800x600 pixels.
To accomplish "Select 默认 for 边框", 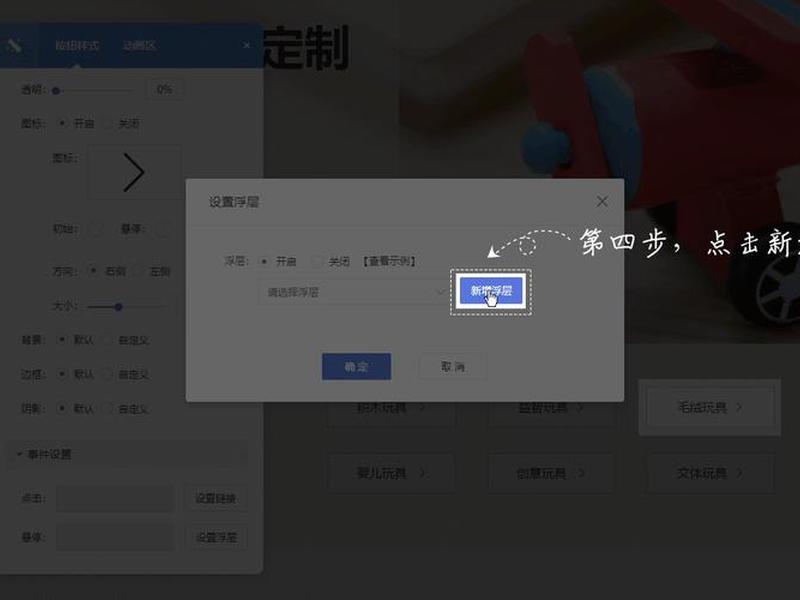I will pyautogui.click(x=62, y=374).
